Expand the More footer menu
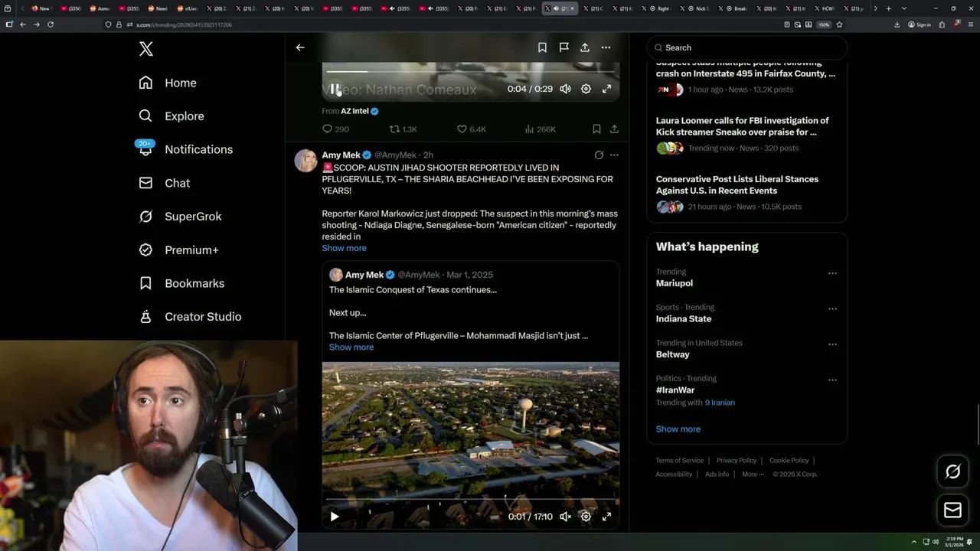980x551 pixels. pos(753,474)
